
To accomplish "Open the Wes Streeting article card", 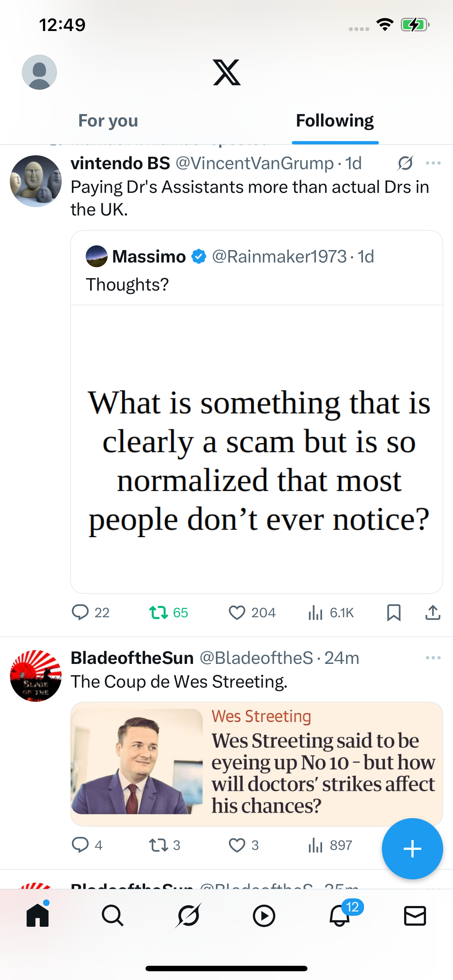I will point(256,763).
